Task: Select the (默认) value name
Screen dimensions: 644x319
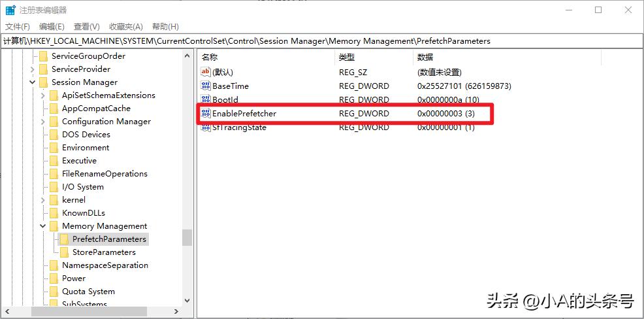Action: click(x=223, y=73)
